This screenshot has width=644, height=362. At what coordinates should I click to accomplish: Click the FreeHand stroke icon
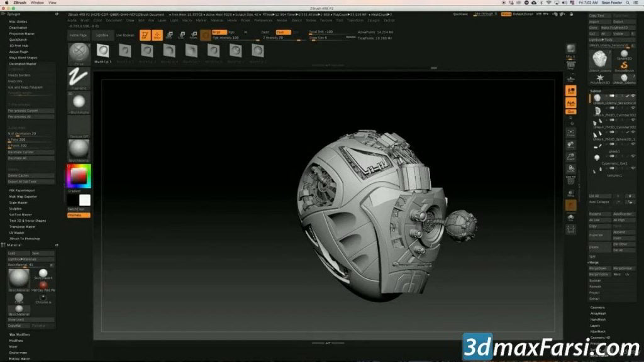pos(78,75)
